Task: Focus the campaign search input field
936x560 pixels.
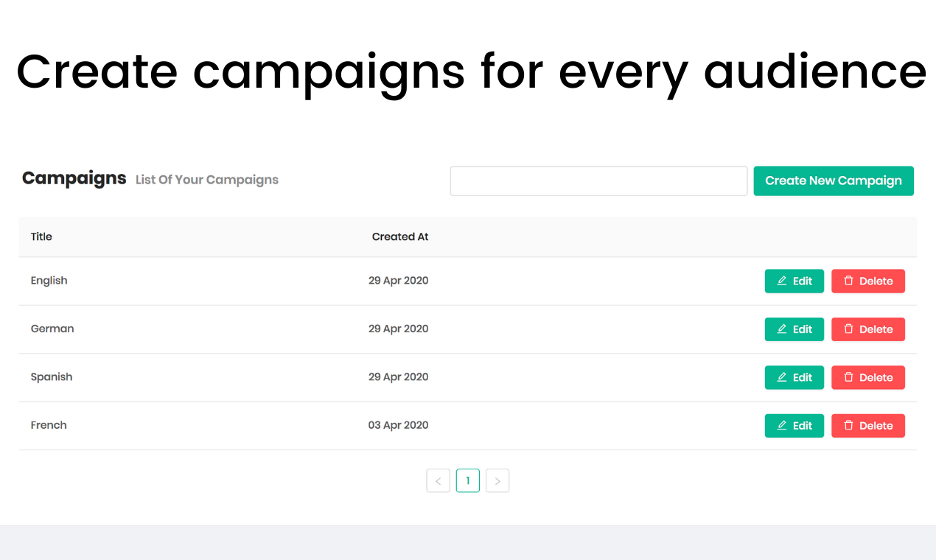Action: tap(598, 181)
